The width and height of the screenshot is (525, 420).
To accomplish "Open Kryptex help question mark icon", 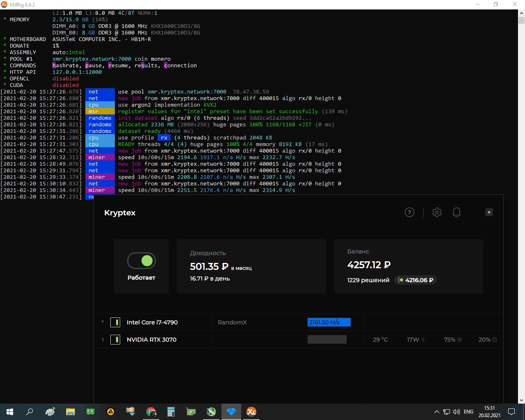I will 409,212.
